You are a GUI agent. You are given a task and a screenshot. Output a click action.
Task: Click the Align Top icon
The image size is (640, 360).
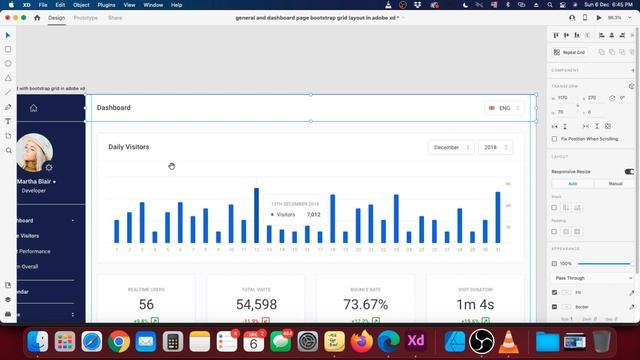point(556,36)
